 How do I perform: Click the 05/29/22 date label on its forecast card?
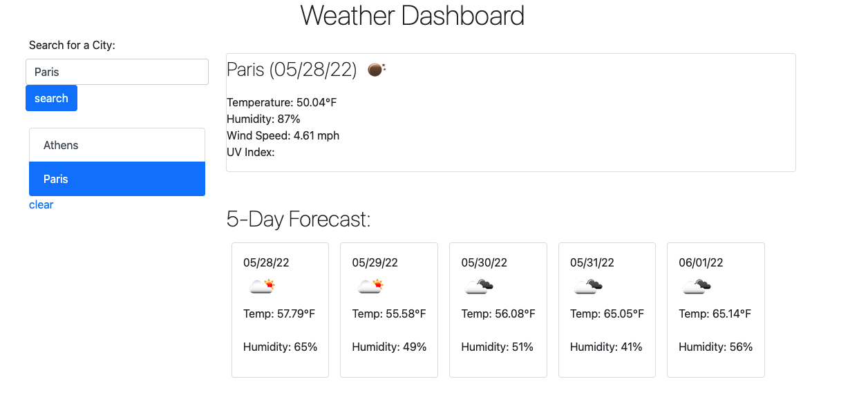[375, 262]
